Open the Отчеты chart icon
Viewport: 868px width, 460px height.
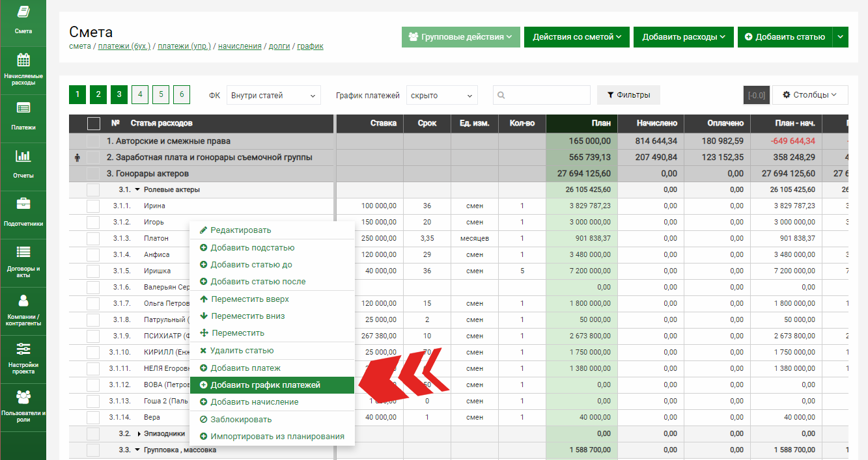[x=23, y=156]
